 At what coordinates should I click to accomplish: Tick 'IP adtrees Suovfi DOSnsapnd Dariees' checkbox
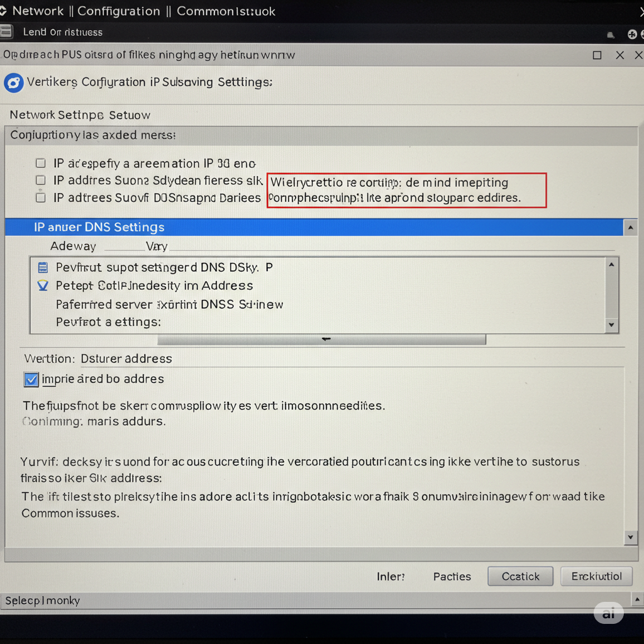40,197
